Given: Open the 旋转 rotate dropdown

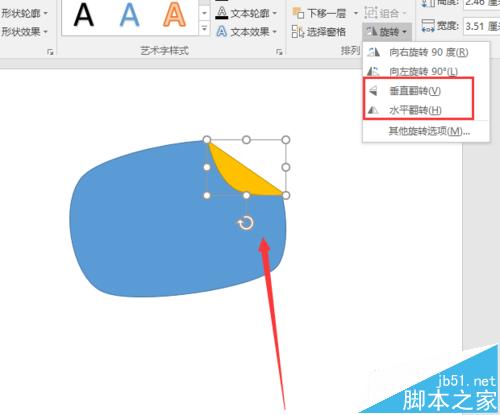Looking at the screenshot, I should 387,32.
